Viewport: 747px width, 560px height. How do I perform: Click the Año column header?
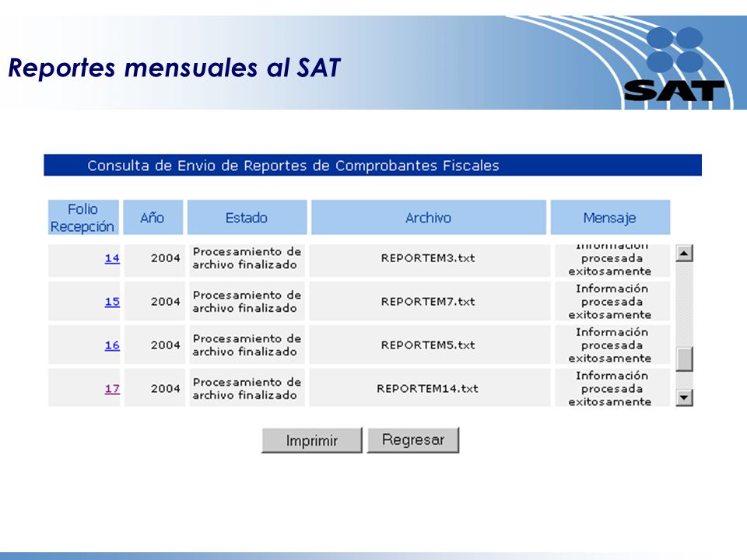tap(153, 218)
